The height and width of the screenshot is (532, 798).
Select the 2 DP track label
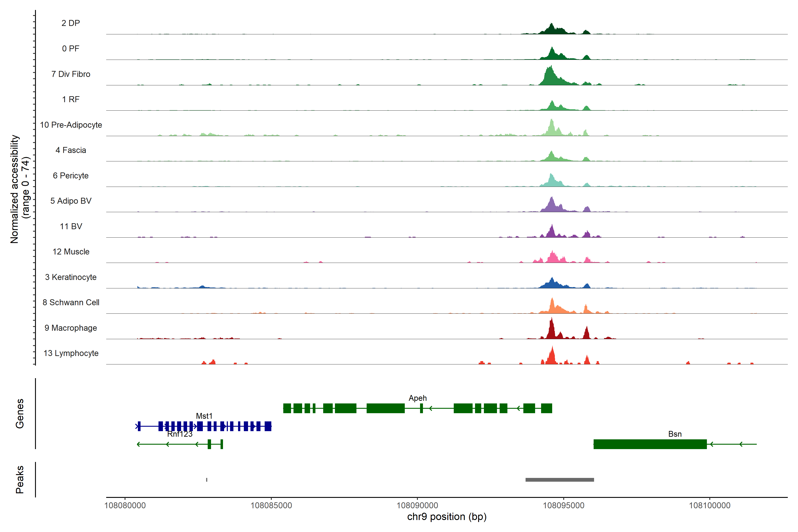coord(70,23)
